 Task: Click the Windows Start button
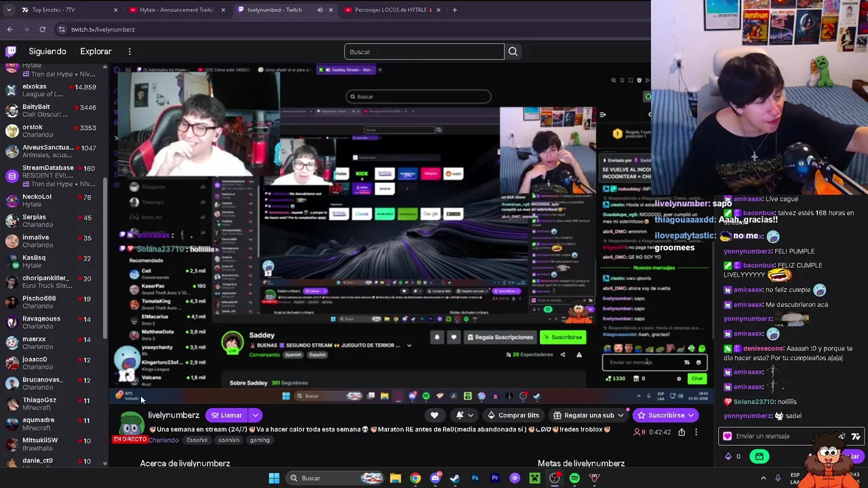pyautogui.click(x=274, y=478)
